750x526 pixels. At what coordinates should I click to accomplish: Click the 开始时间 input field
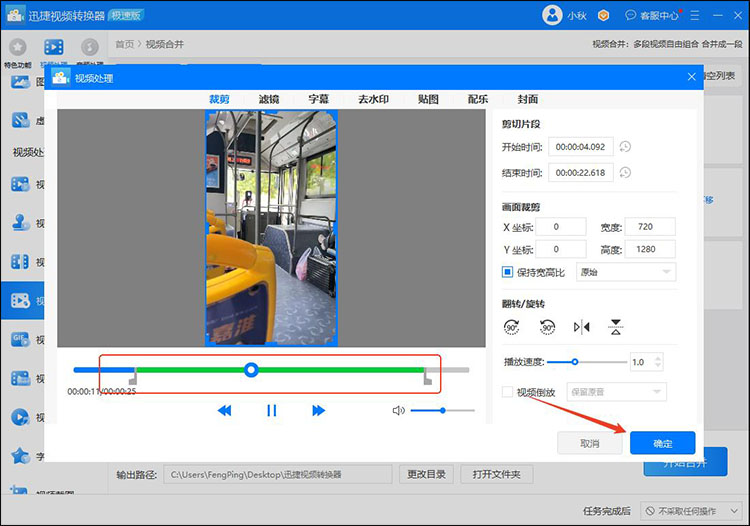point(581,147)
